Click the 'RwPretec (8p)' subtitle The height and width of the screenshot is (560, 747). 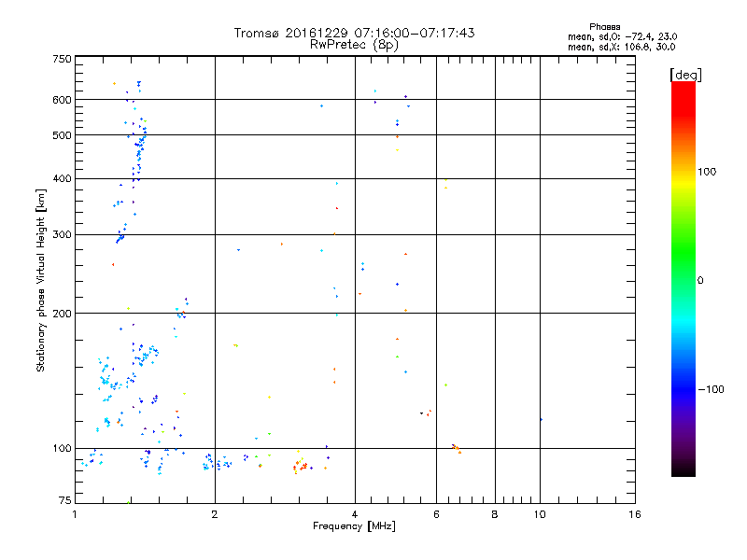(x=354, y=45)
